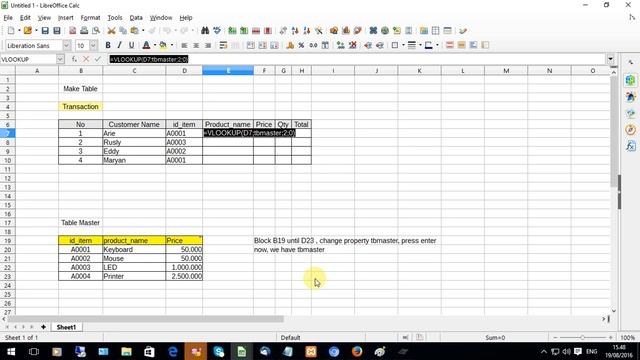Open the Background Color dropdown arrow
The image size is (640, 360).
pyautogui.click(x=171, y=45)
